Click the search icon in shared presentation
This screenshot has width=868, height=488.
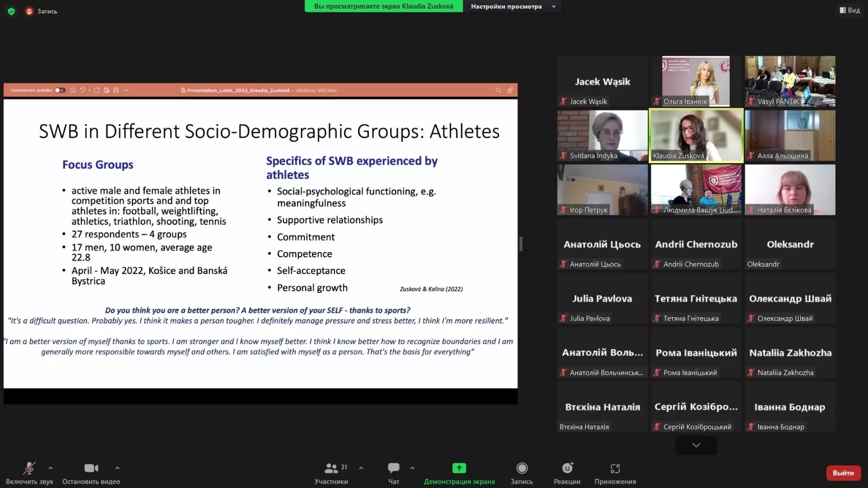pyautogui.click(x=498, y=91)
